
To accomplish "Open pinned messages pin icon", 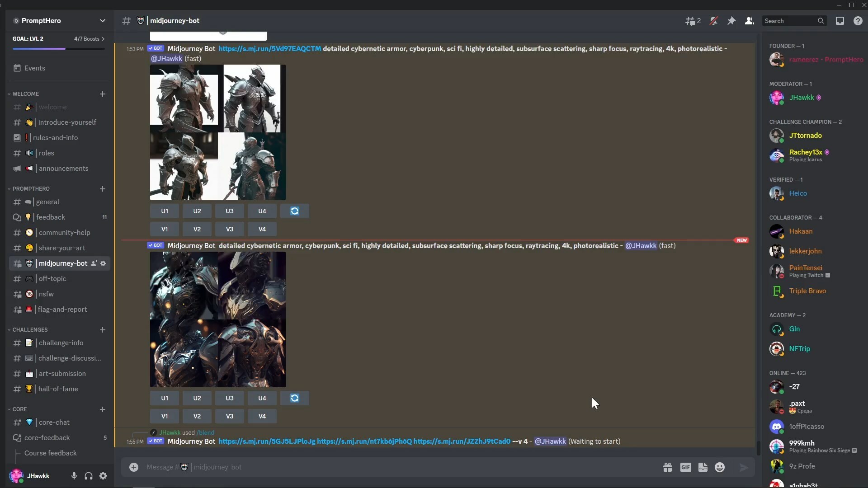I will tap(731, 21).
